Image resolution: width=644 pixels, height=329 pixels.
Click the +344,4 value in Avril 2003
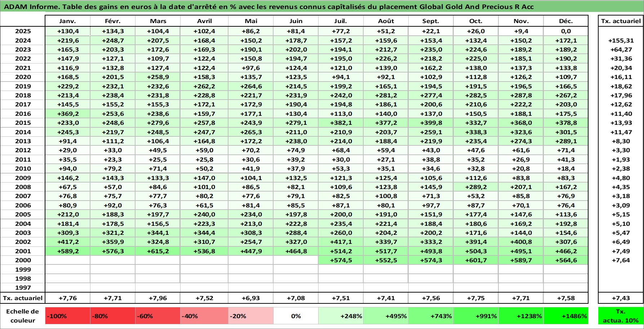click(x=204, y=233)
